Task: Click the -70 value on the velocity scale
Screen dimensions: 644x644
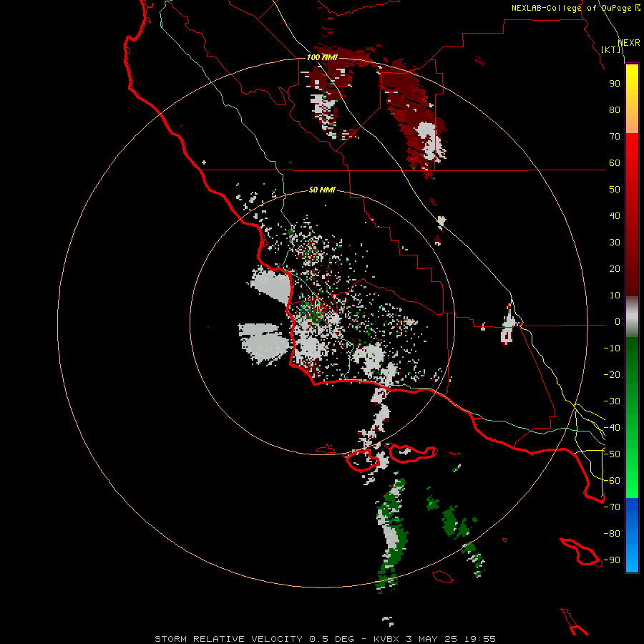Action: [612, 507]
